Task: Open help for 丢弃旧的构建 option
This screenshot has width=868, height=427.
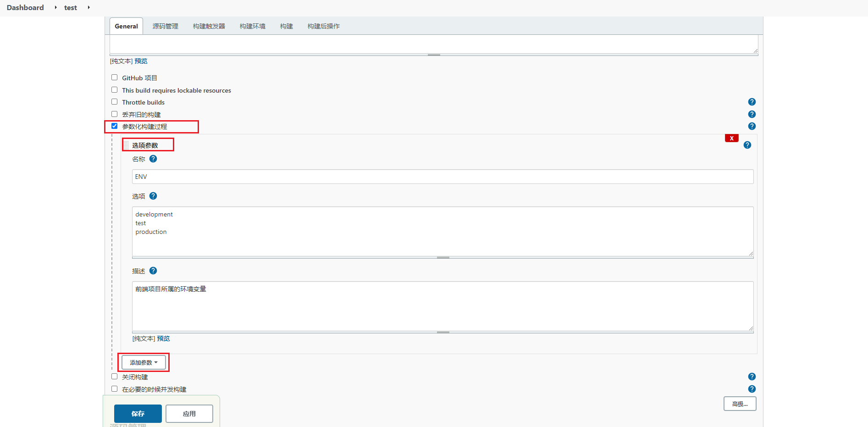Action: point(752,114)
